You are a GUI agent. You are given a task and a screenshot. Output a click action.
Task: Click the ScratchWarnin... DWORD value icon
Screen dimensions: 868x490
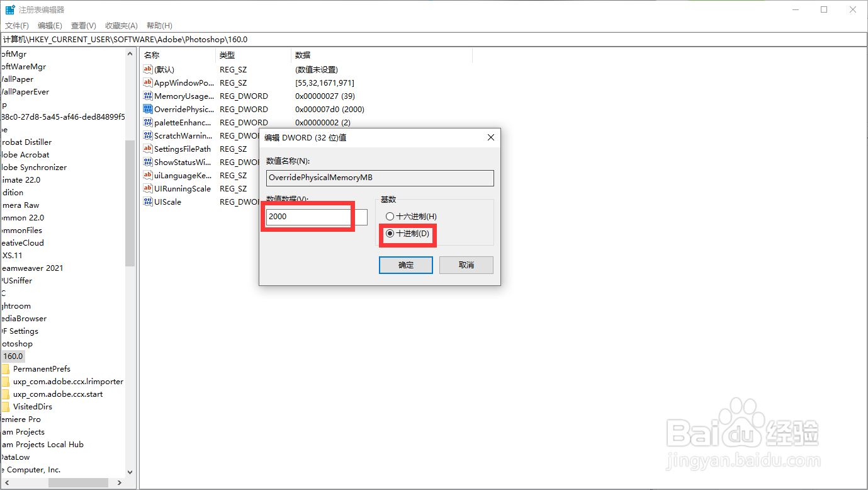148,135
